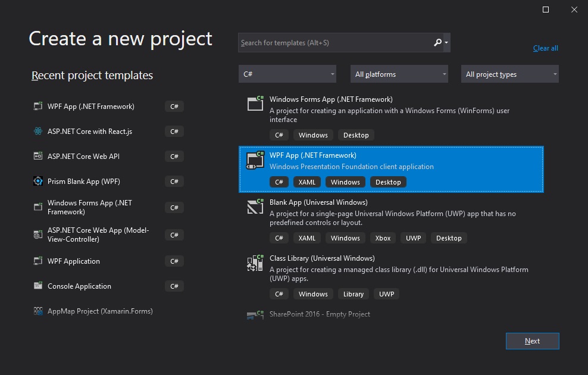The width and height of the screenshot is (588, 375).
Task: Select recent ASP.NET Core Web App (Model-View-Controller)
Action: point(108,235)
